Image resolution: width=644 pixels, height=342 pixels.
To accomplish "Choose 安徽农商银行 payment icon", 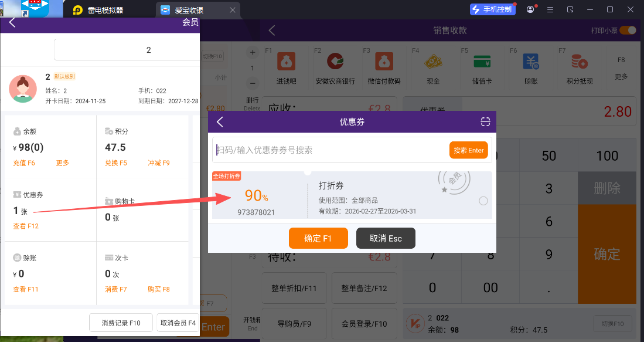I will 335,62.
